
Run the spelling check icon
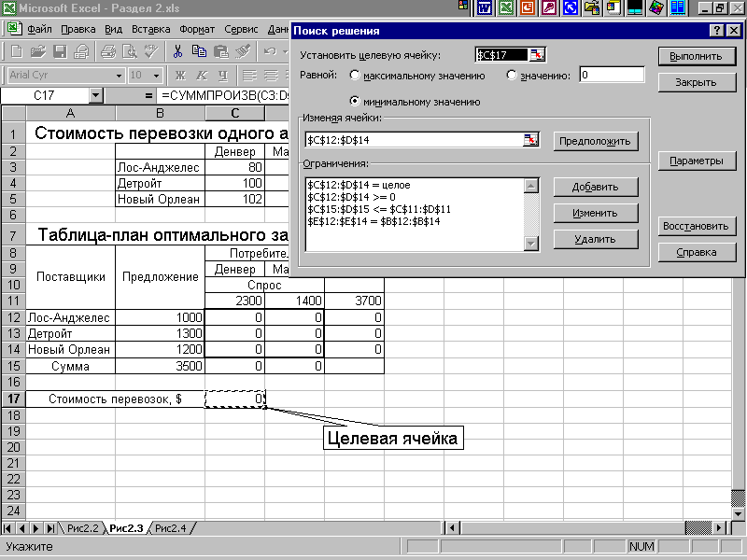(151, 51)
